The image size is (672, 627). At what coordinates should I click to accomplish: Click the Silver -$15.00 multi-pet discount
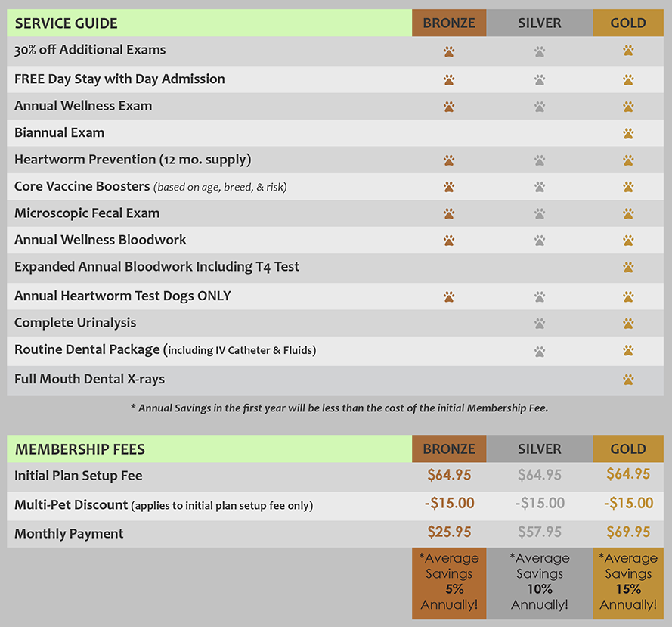tap(540, 503)
